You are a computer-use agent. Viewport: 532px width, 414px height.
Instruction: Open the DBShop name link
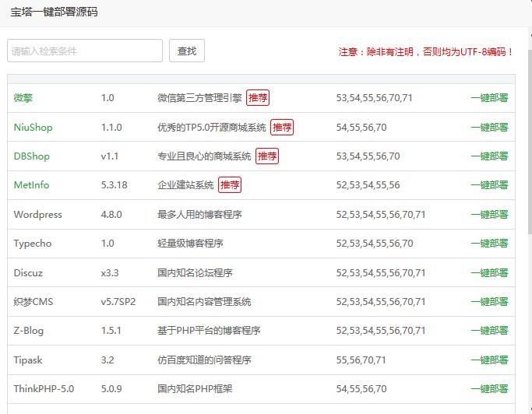pos(32,156)
